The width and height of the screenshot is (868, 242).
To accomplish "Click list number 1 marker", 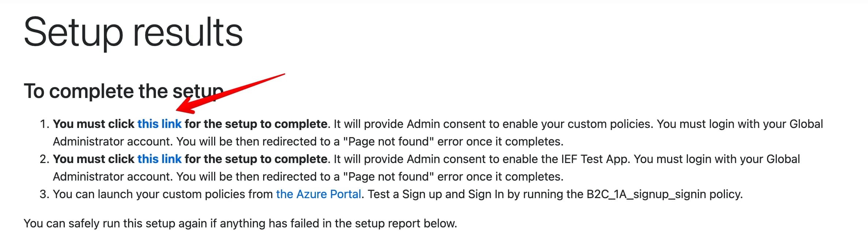I will point(44,124).
